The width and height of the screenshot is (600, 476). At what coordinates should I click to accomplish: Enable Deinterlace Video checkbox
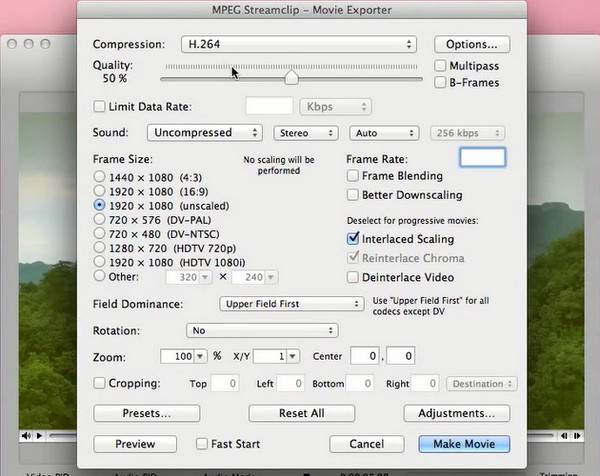tap(352, 277)
